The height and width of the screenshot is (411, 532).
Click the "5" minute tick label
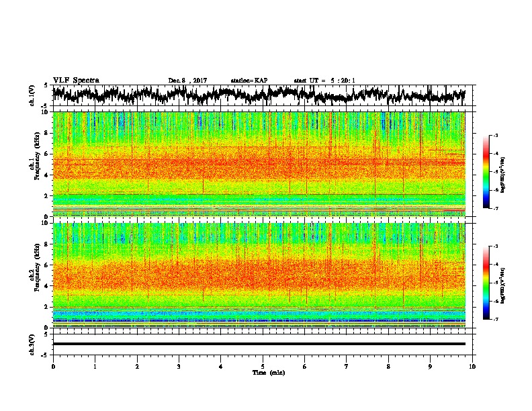(x=263, y=367)
